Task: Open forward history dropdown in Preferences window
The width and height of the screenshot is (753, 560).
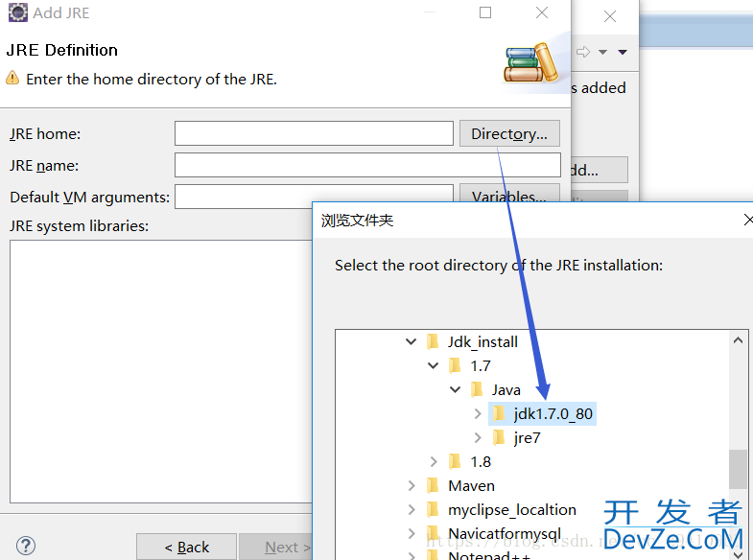Action: coord(602,52)
